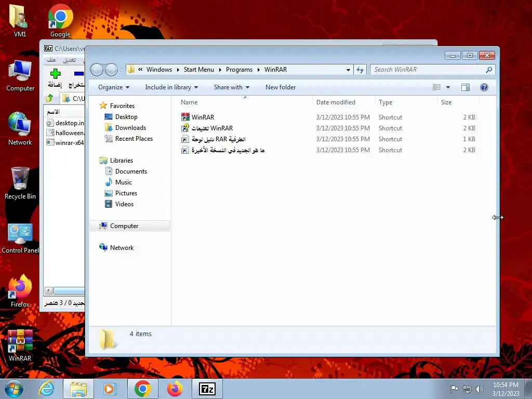Viewport: 532px width, 399px height.
Task: Change the view with the views icon
Action: point(436,87)
